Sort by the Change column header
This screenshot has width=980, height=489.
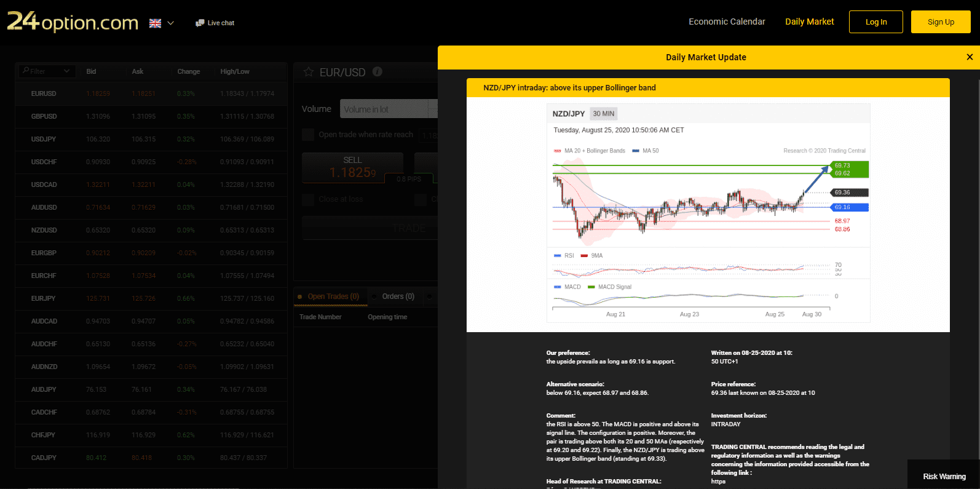(189, 71)
